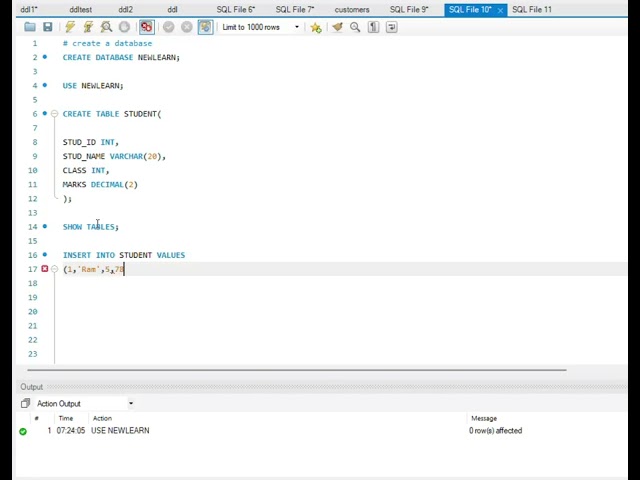This screenshot has height=480, width=640.
Task: Click statement marker dot on line 14
Action: click(x=45, y=226)
